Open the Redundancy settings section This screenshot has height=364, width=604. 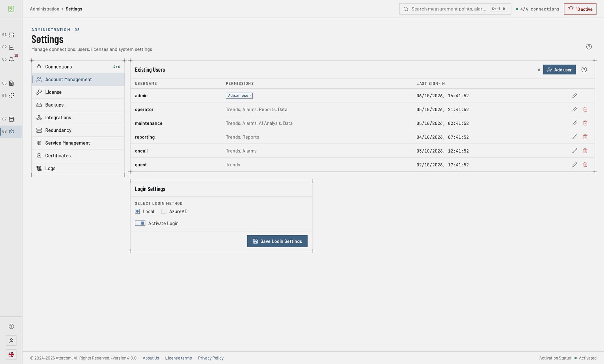(78, 130)
